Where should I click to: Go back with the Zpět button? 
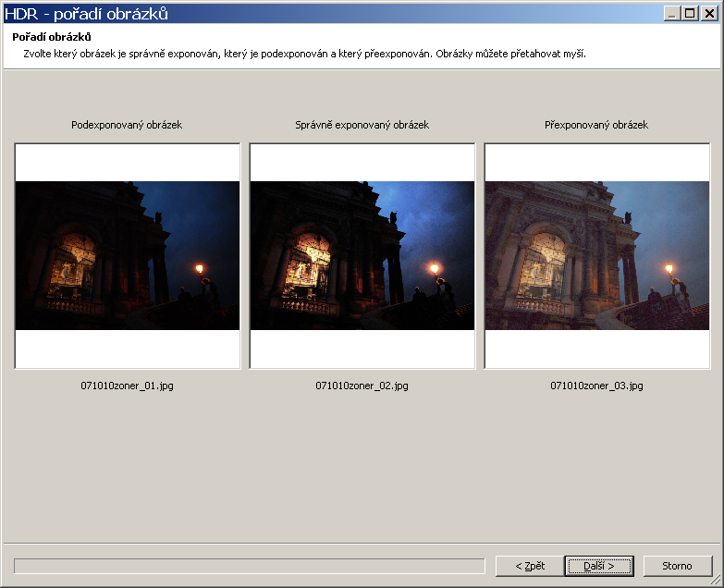529,566
